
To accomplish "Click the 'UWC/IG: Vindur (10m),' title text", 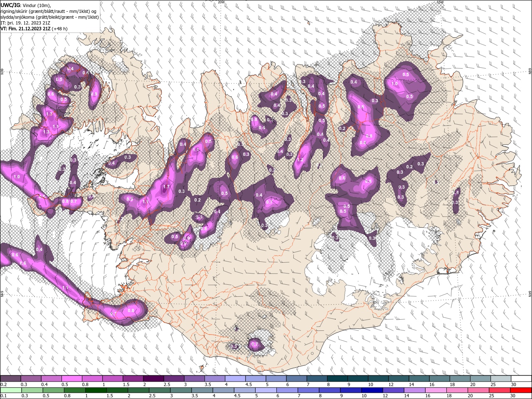I will coord(26,5).
